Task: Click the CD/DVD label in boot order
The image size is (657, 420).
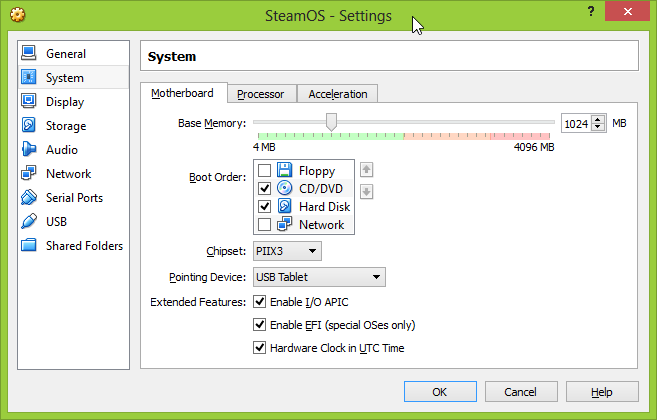Action: click(x=321, y=189)
